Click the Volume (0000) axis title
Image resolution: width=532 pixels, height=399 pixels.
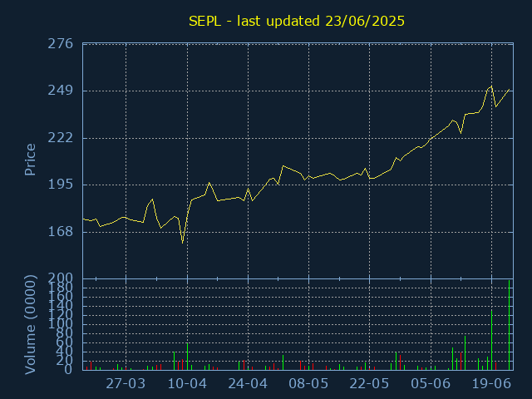(x=30, y=325)
